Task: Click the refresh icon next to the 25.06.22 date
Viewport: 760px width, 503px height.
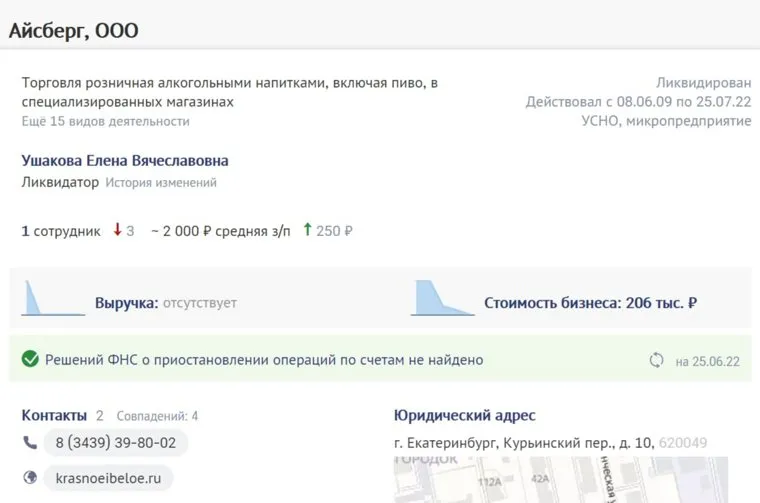Action: tap(657, 360)
